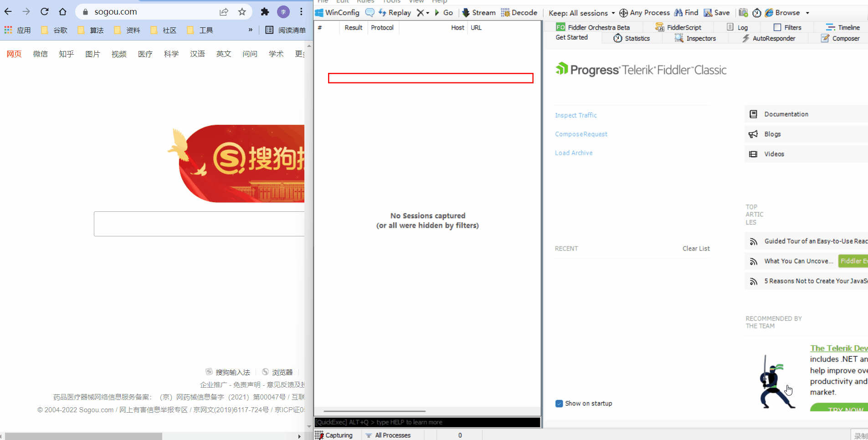Open the Statistics tab
This screenshot has width=868, height=440.
coord(632,38)
